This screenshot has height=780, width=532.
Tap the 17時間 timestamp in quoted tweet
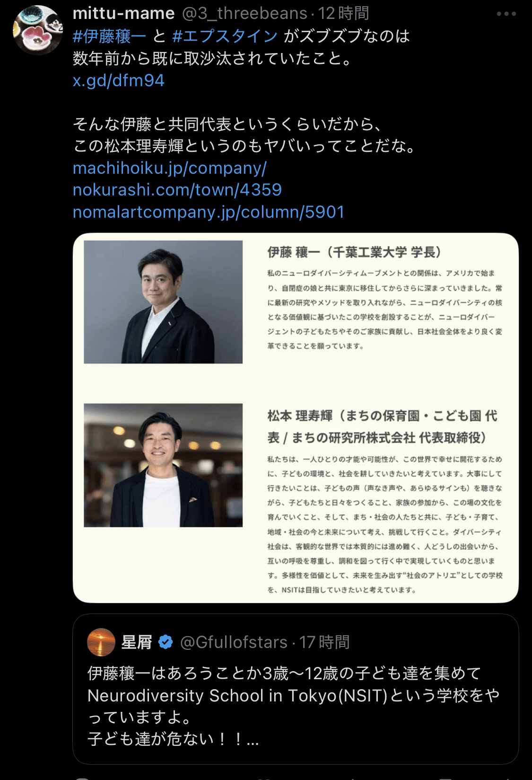point(324,642)
